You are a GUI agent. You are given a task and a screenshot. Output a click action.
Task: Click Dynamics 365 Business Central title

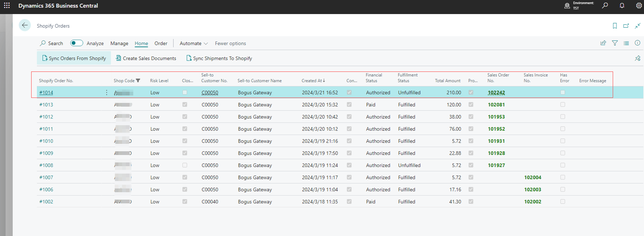click(x=58, y=6)
